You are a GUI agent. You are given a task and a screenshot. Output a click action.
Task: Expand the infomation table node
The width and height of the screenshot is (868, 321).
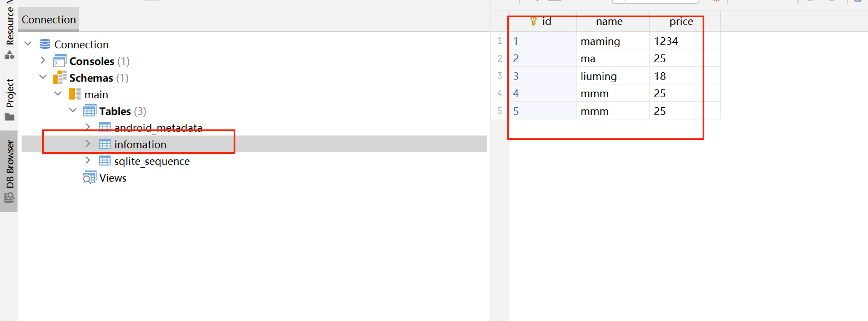tap(88, 144)
